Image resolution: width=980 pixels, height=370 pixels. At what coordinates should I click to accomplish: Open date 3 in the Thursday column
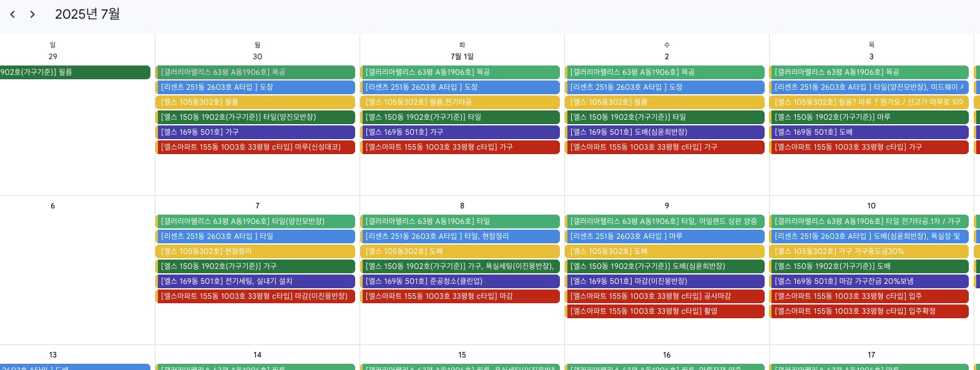click(871, 56)
